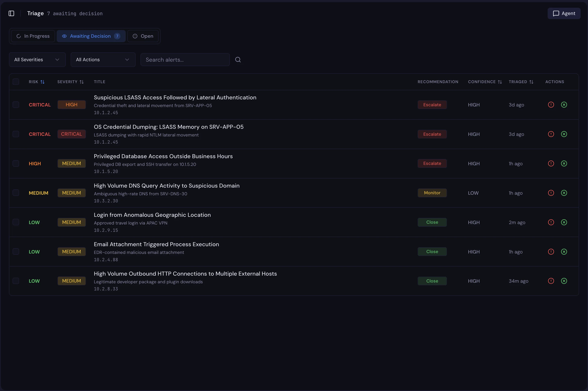This screenshot has width=588, height=391.
Task: Focus the Search alerts input field
Action: [185, 60]
